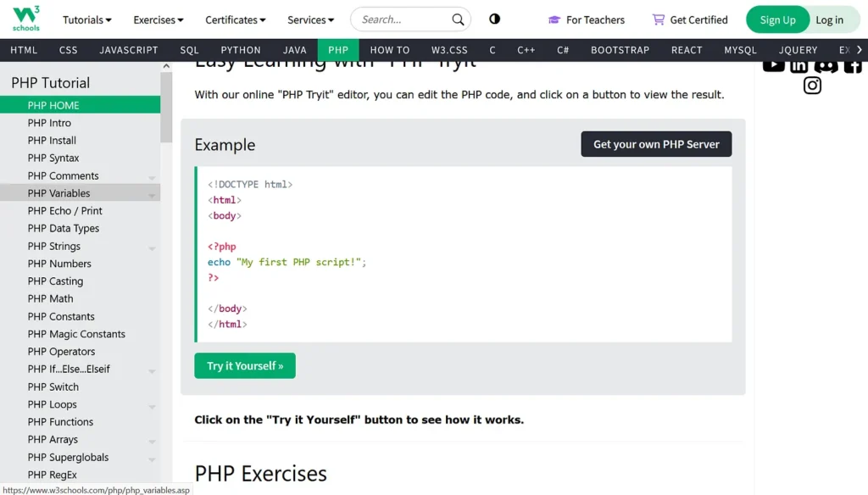Click Get your own PHP Server
Viewport: 868px width, 495px height.
click(656, 144)
